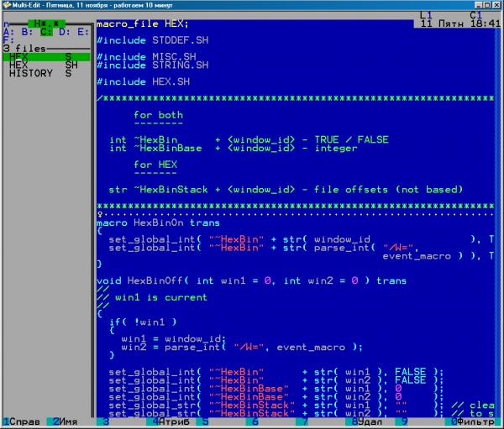The image size is (504, 429).
Task: Choose drive E: in drive list
Action: click(x=82, y=32)
